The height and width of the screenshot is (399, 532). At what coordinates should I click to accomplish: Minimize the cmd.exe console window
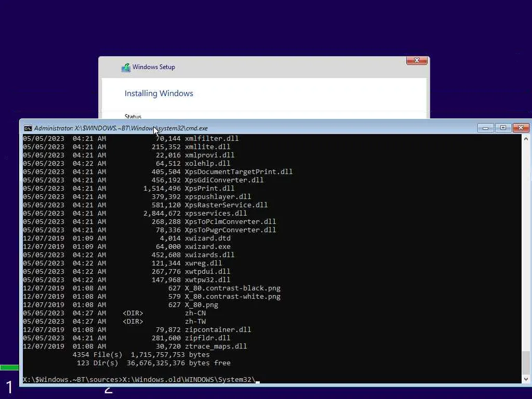(485, 128)
